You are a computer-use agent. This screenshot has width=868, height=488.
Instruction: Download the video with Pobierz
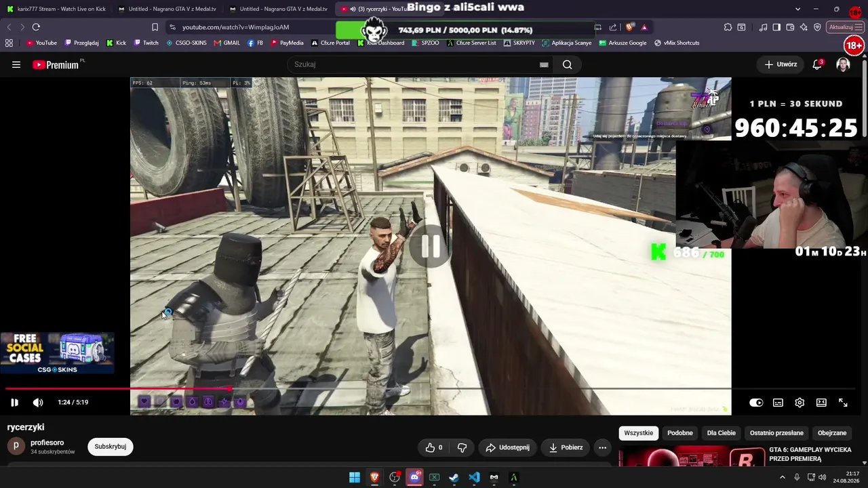pyautogui.click(x=566, y=447)
